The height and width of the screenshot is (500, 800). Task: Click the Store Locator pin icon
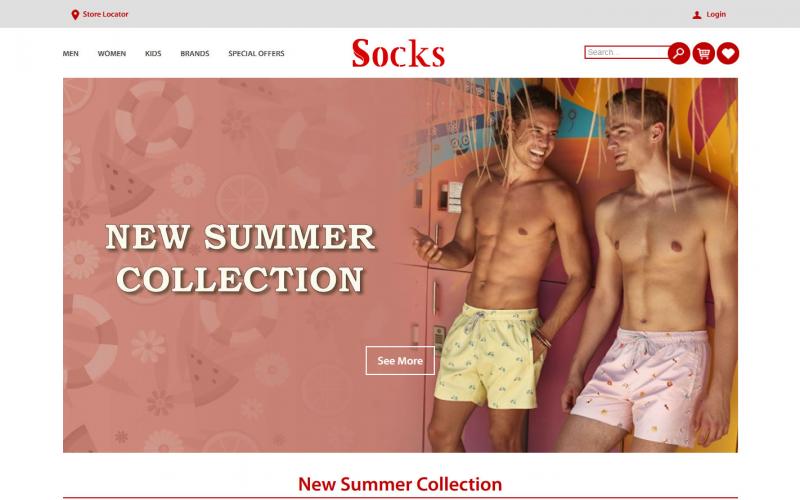point(75,15)
